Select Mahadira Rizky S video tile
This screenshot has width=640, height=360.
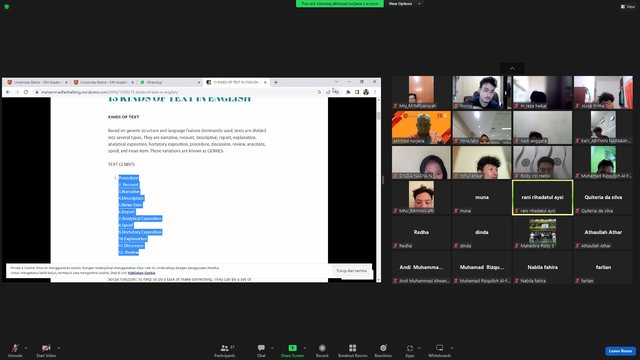[542, 233]
